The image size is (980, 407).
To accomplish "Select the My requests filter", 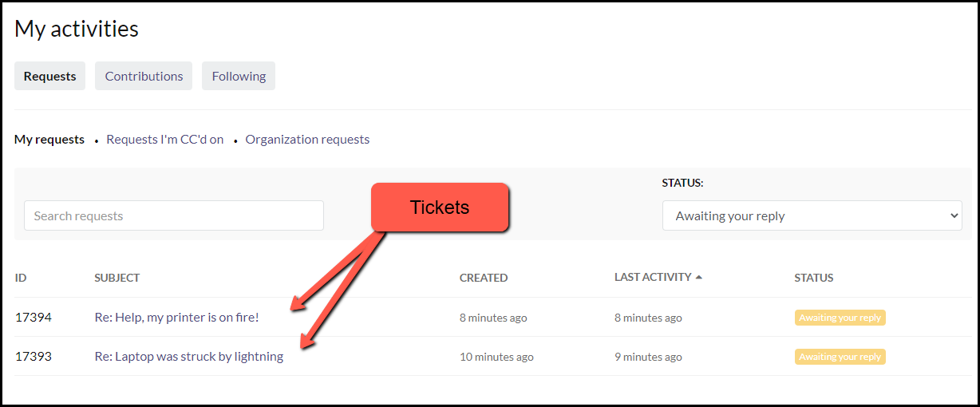I will pos(49,139).
